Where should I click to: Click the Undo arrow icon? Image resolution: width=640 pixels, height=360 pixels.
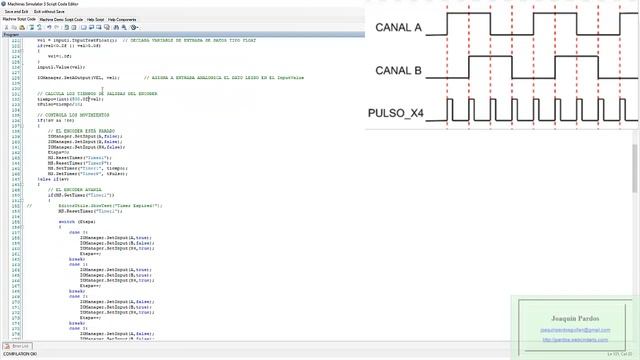[49, 27]
